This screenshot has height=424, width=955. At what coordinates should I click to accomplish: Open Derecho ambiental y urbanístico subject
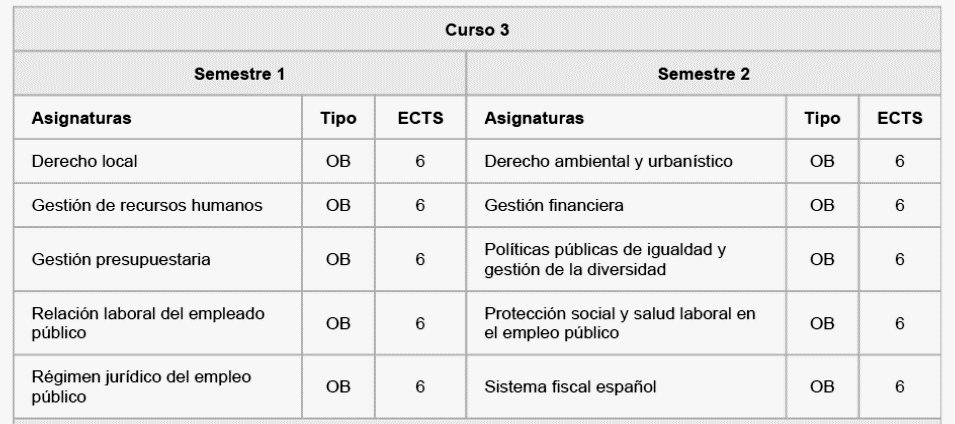pos(608,161)
